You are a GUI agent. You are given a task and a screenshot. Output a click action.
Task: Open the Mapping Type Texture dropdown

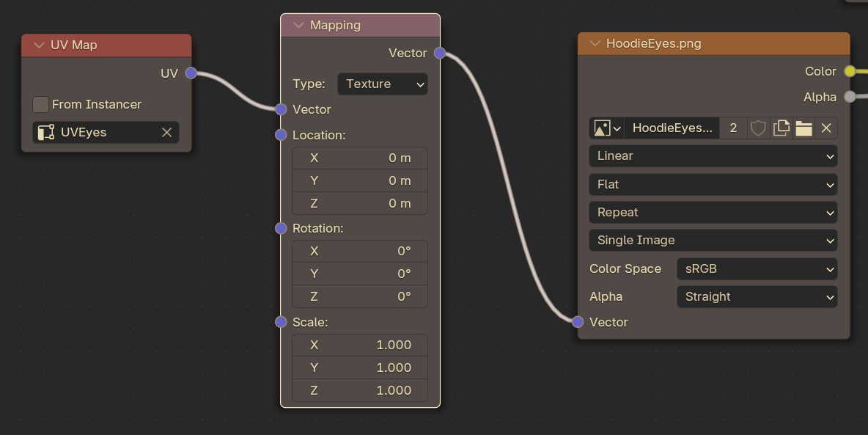click(383, 84)
